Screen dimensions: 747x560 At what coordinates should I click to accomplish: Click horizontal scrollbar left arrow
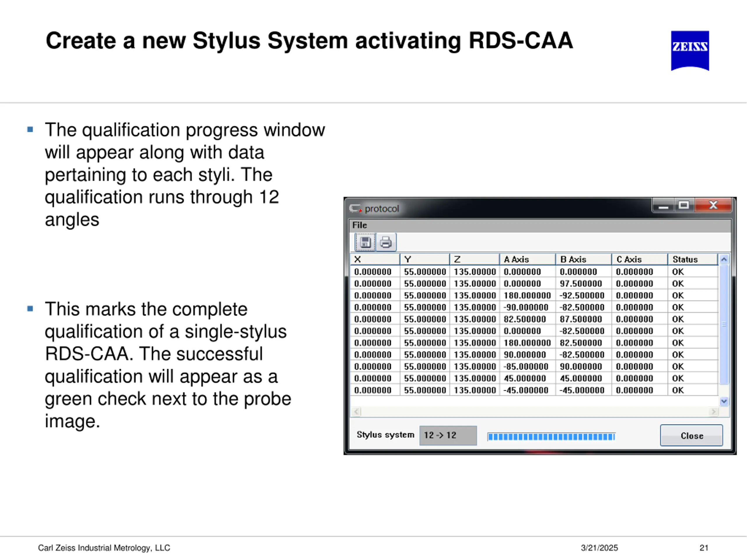coord(356,412)
